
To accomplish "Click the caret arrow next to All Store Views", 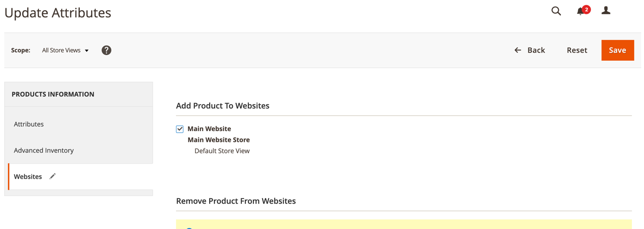I will [x=87, y=51].
